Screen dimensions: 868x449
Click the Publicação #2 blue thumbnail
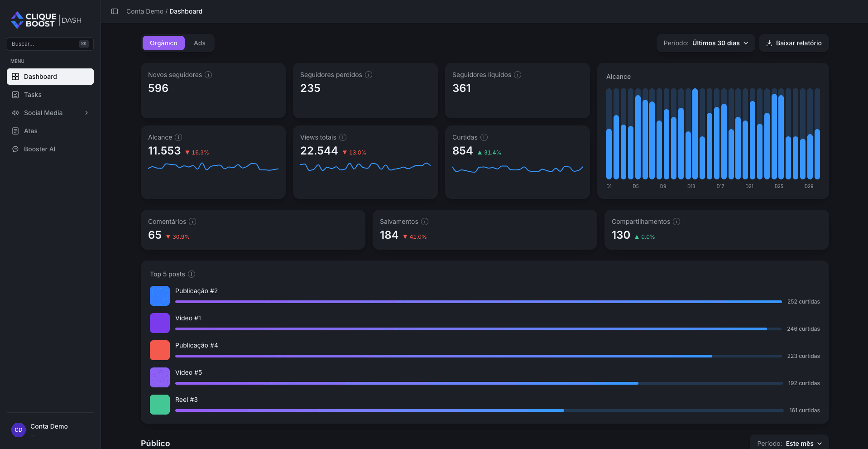160,296
